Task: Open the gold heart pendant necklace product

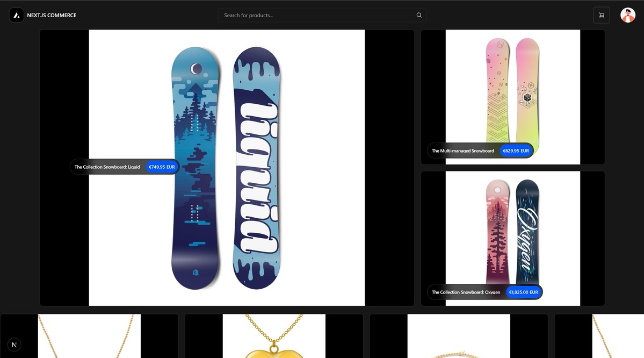Action: pos(274,336)
